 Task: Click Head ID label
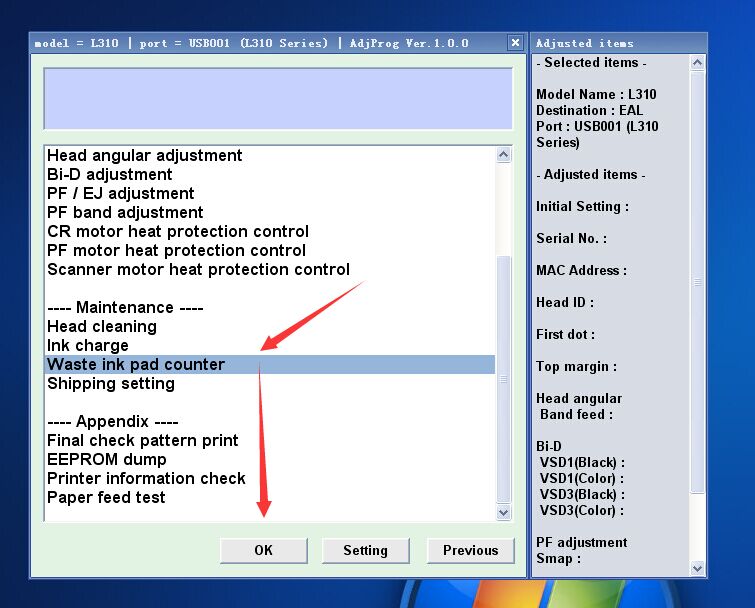coord(565,302)
